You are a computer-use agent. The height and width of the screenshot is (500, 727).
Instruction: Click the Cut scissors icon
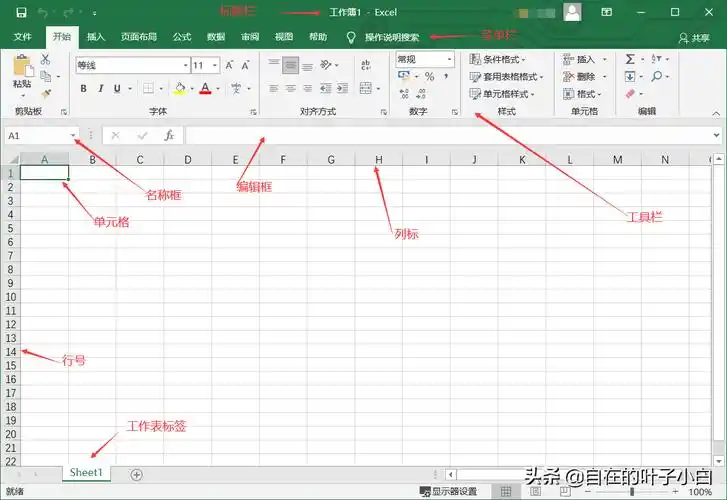click(x=45, y=59)
